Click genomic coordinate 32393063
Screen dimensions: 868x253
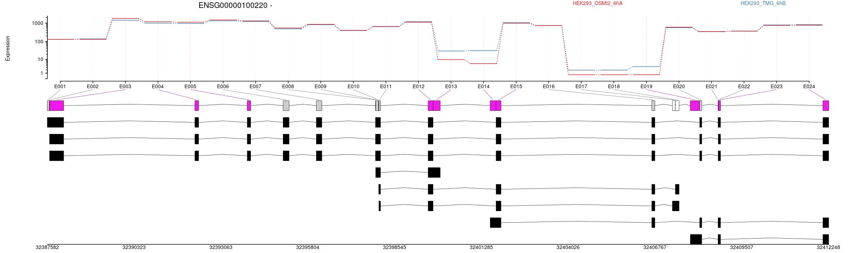click(221, 248)
